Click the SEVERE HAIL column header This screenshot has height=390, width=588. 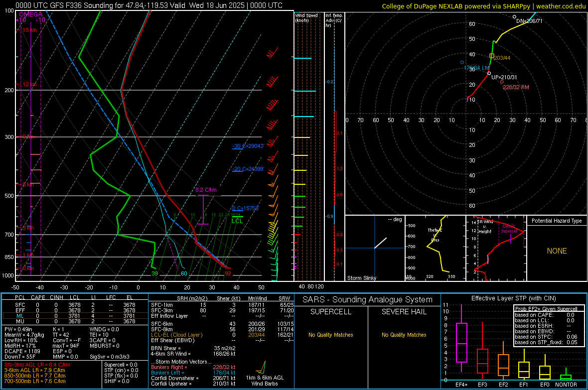coord(404,312)
